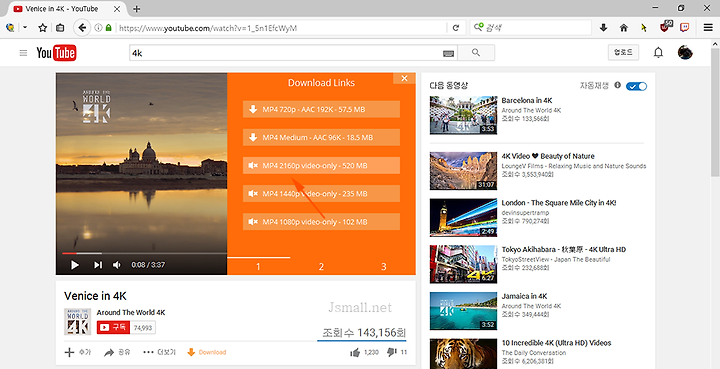Seek on the video progress bar

pos(145,253)
